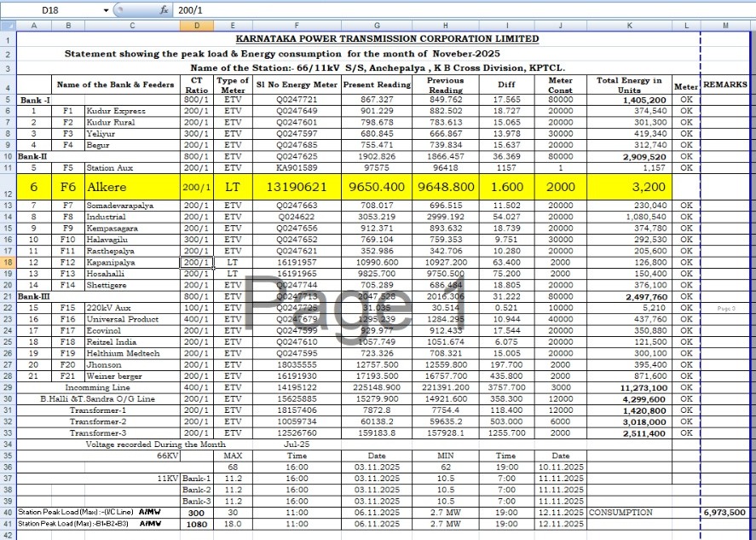Screen dimensions: 756x540
Task: Click the Insert Function fx icon
Action: click(164, 10)
